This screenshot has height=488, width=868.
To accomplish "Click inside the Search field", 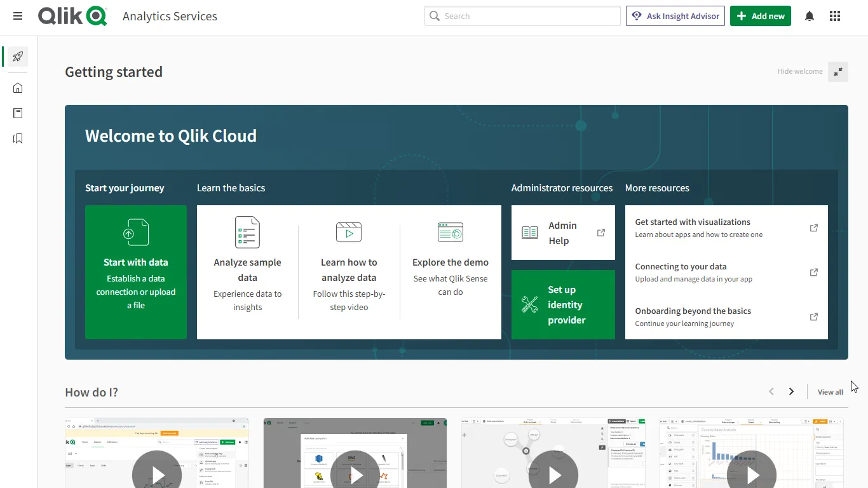I will pyautogui.click(x=522, y=15).
